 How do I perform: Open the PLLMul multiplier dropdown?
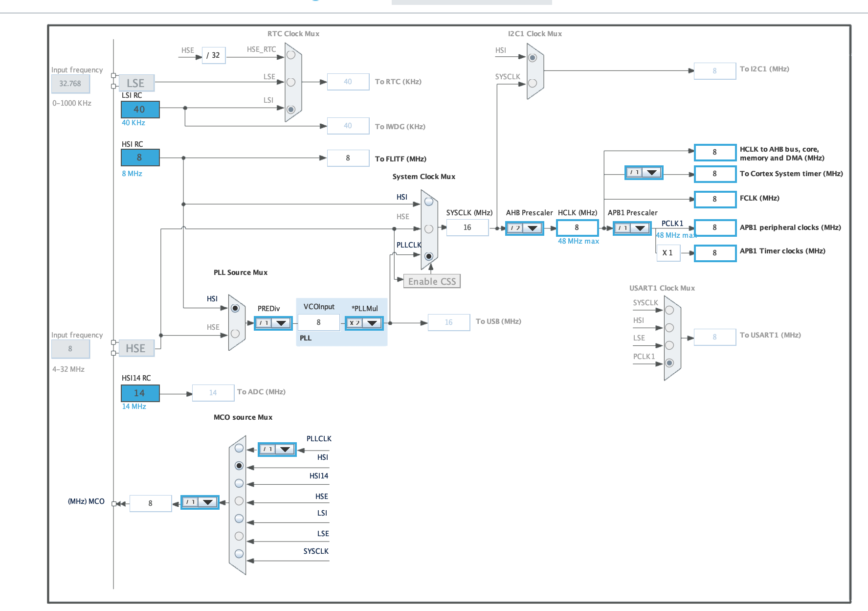pyautogui.click(x=373, y=322)
